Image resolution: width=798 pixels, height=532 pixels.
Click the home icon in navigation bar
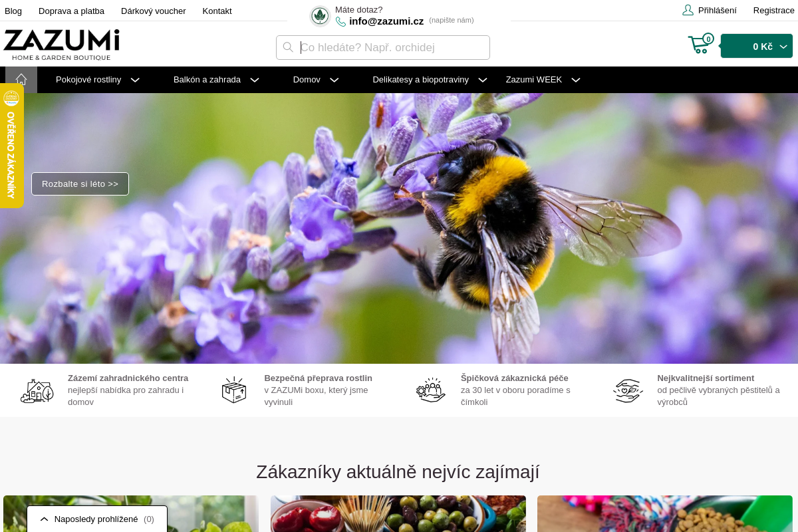click(x=21, y=79)
